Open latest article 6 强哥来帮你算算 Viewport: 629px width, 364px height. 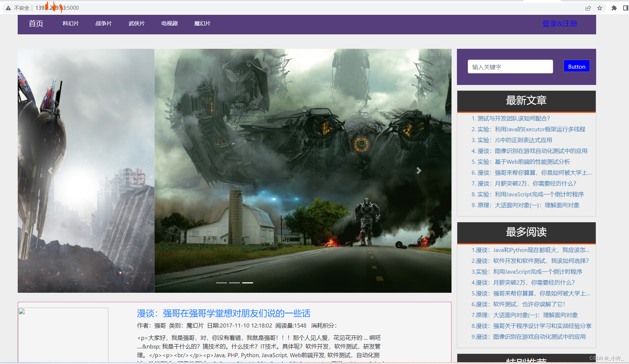point(531,173)
